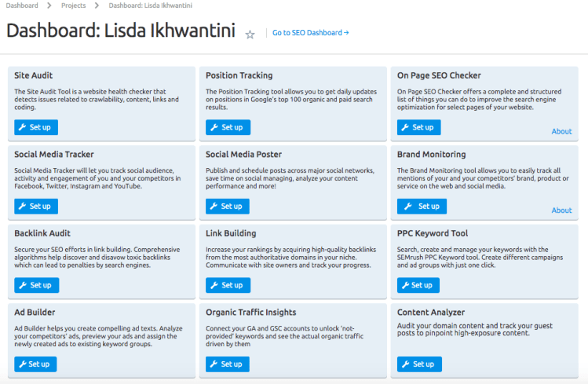Image resolution: width=588 pixels, height=384 pixels.
Task: Click Set up under Content Analyzer
Action: tap(419, 364)
